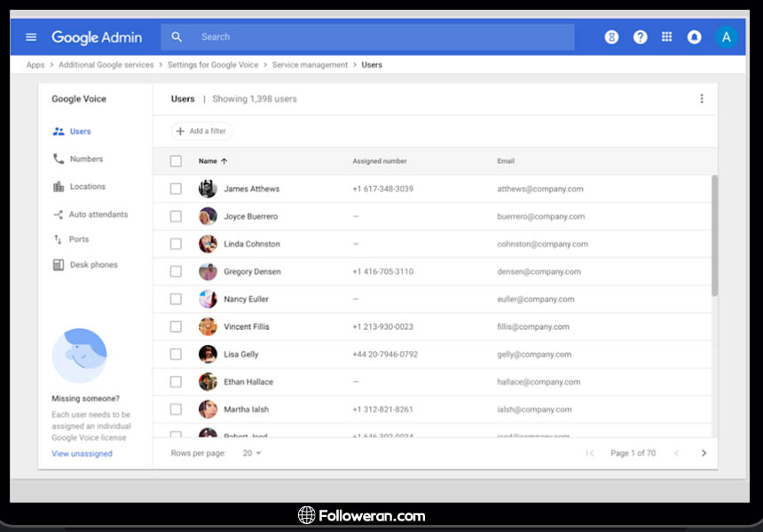Click the View unassigned link
The image size is (763, 532).
coord(82,454)
